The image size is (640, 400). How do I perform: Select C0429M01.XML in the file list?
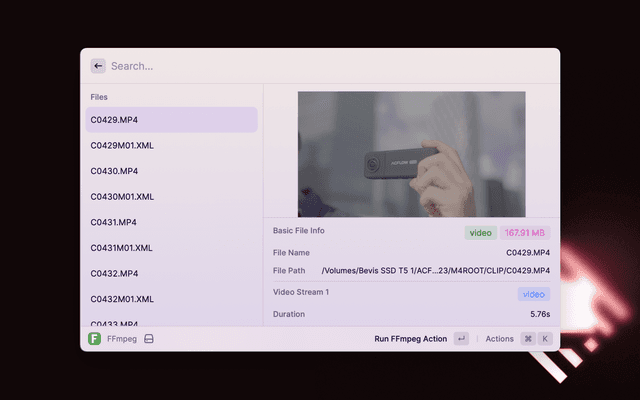[x=169, y=146]
